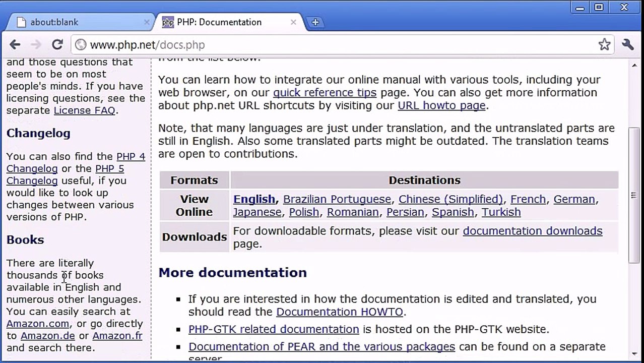
Task: View the German manual
Action: click(574, 199)
